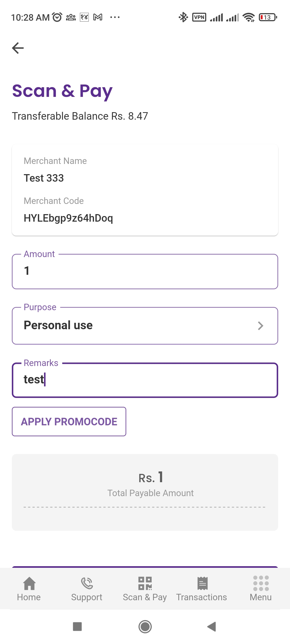
Task: Tap the Scan & Pay QR icon
Action: [x=145, y=584]
